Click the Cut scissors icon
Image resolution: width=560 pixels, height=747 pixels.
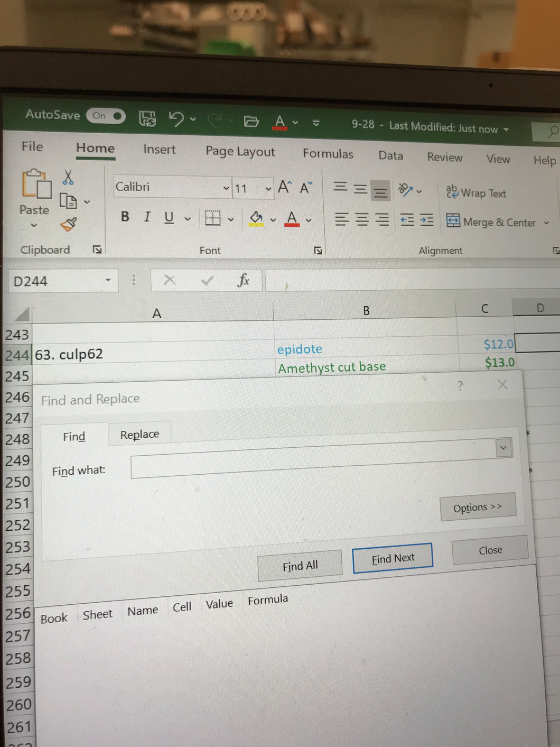click(x=68, y=177)
